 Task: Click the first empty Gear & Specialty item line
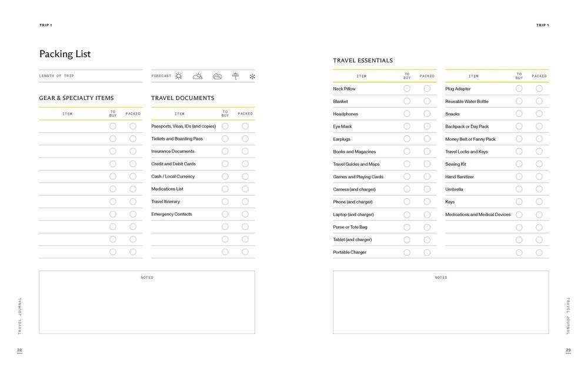coord(71,126)
